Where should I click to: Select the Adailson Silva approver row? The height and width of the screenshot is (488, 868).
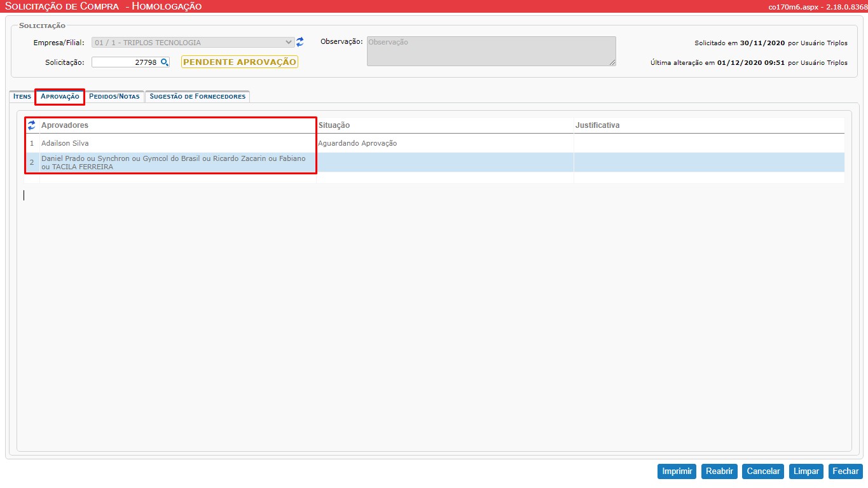click(x=434, y=143)
